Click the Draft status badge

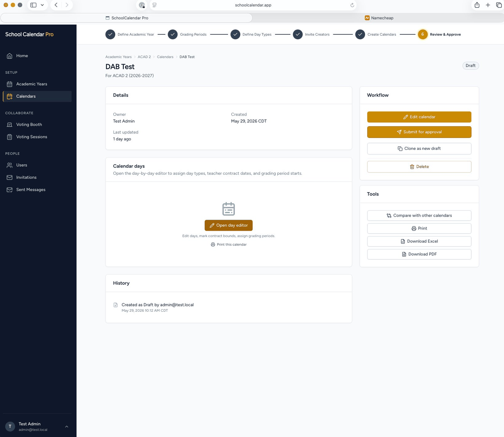(471, 65)
